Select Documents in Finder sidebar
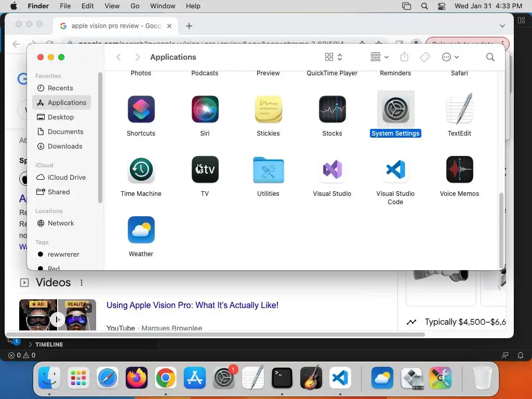532x399 pixels. coord(61,131)
